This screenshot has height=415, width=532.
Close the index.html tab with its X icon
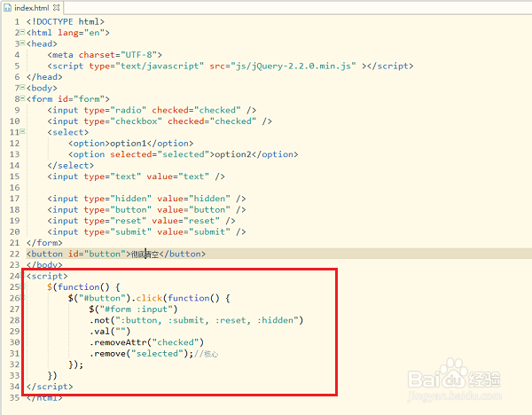click(x=57, y=7)
